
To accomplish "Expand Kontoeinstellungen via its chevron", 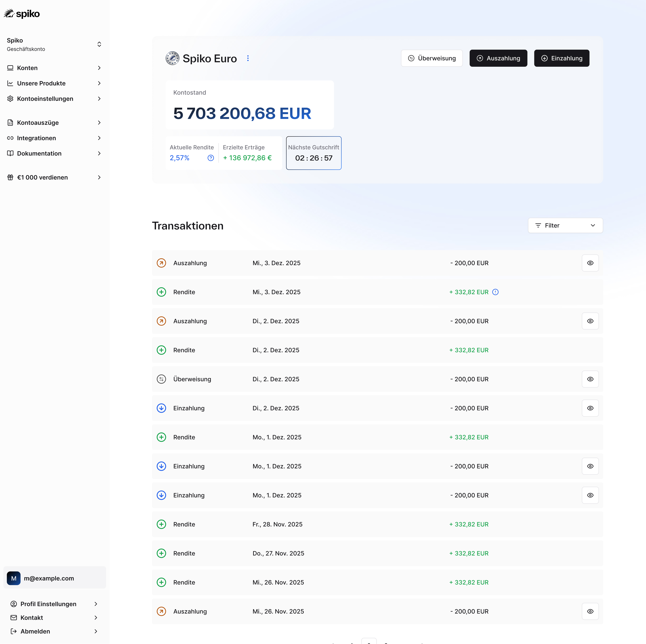I will coord(99,99).
